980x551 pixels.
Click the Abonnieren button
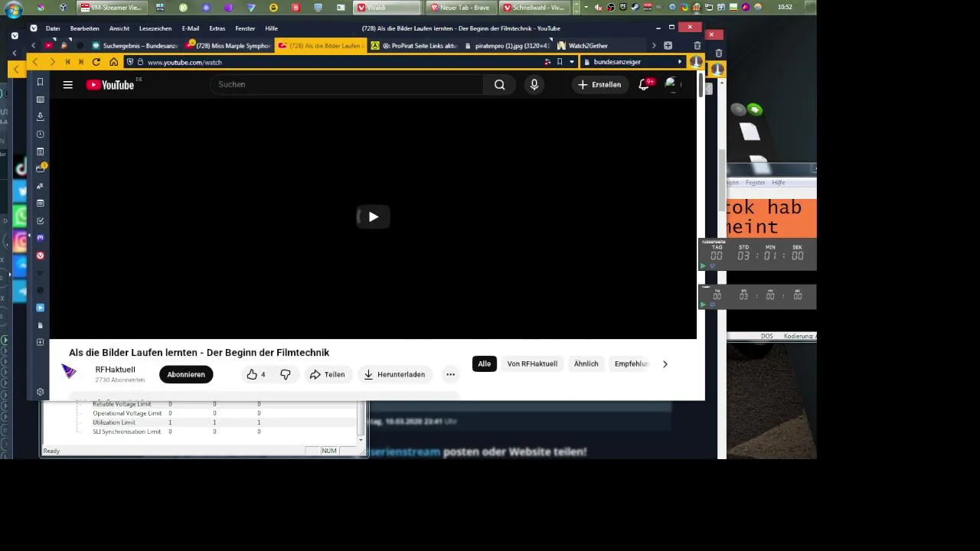[186, 374]
